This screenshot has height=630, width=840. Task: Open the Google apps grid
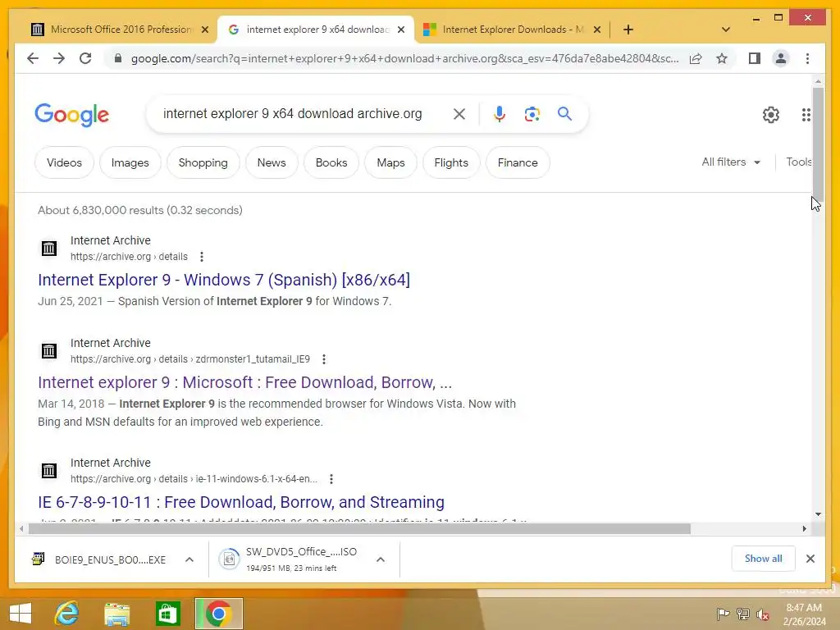tap(806, 115)
